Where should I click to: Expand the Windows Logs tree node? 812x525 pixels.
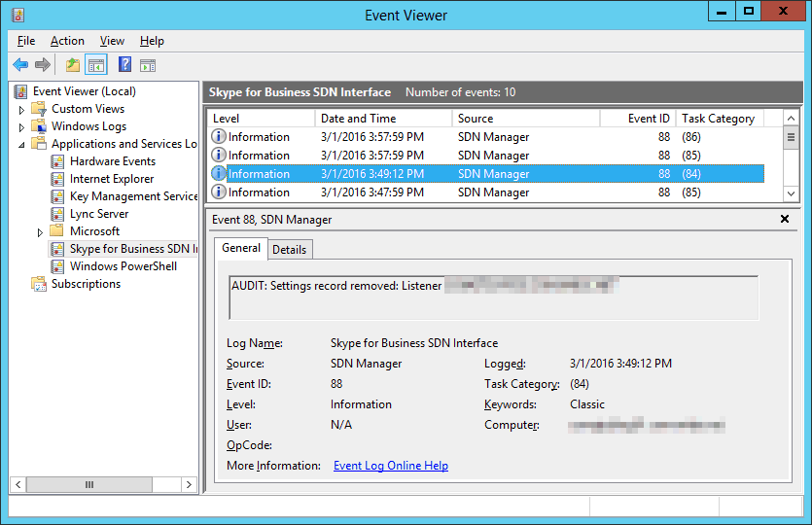pos(21,127)
